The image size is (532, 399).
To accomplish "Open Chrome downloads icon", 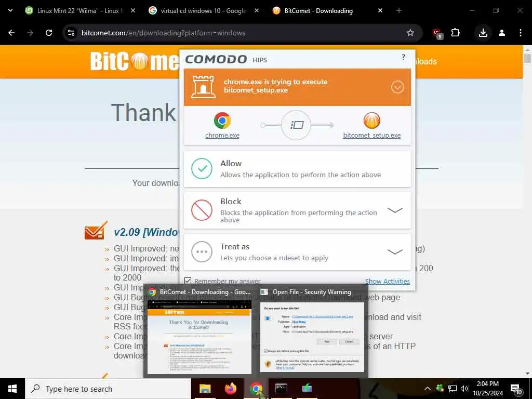I will (x=483, y=33).
